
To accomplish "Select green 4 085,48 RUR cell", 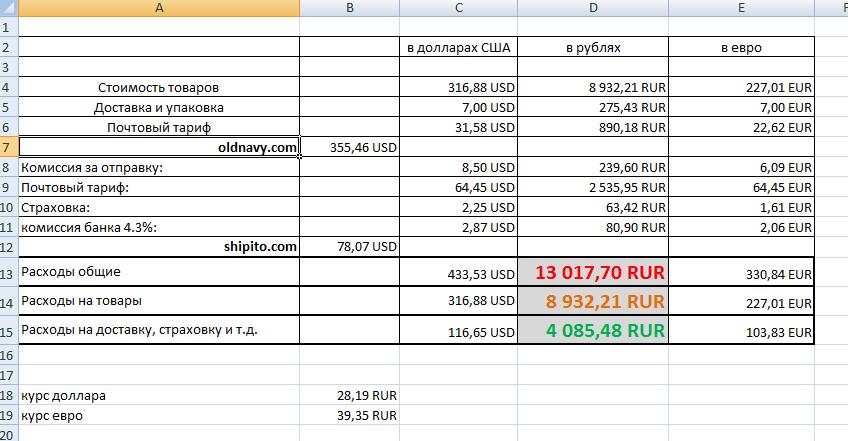I will pos(593,329).
